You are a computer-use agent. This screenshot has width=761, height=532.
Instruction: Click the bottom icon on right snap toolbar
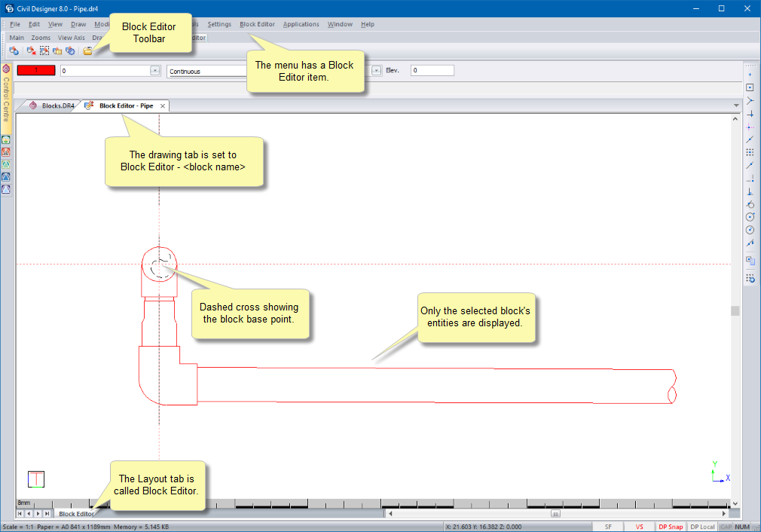pyautogui.click(x=750, y=278)
